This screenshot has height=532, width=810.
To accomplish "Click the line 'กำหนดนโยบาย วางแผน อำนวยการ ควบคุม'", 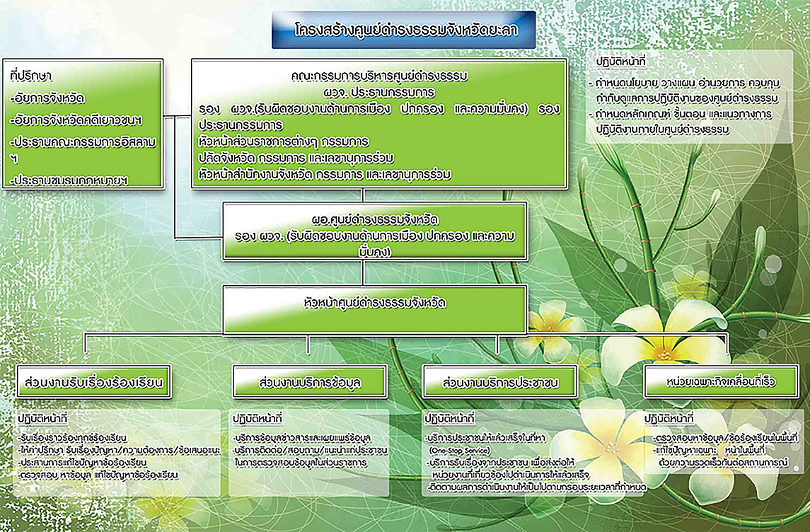I will [685, 83].
